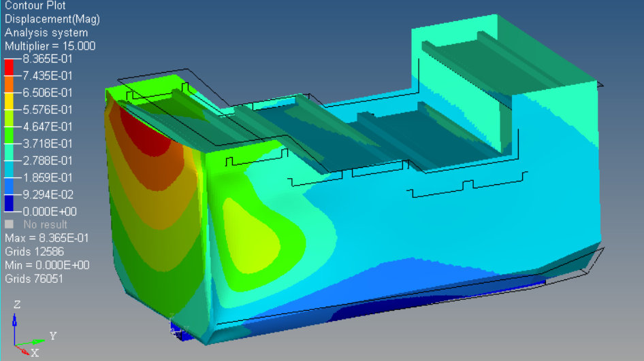Click the Analysis system label

tap(46, 33)
